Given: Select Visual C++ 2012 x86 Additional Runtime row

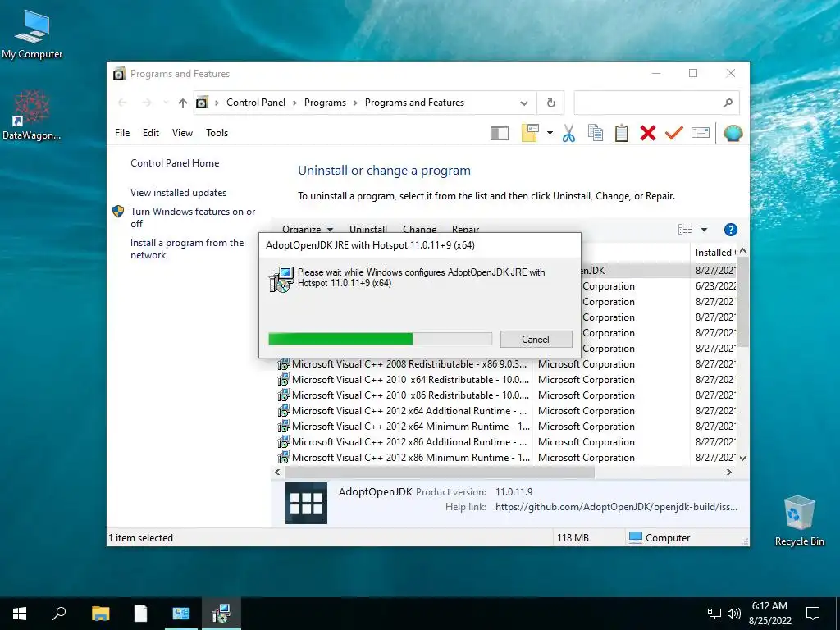Looking at the screenshot, I should (505, 441).
